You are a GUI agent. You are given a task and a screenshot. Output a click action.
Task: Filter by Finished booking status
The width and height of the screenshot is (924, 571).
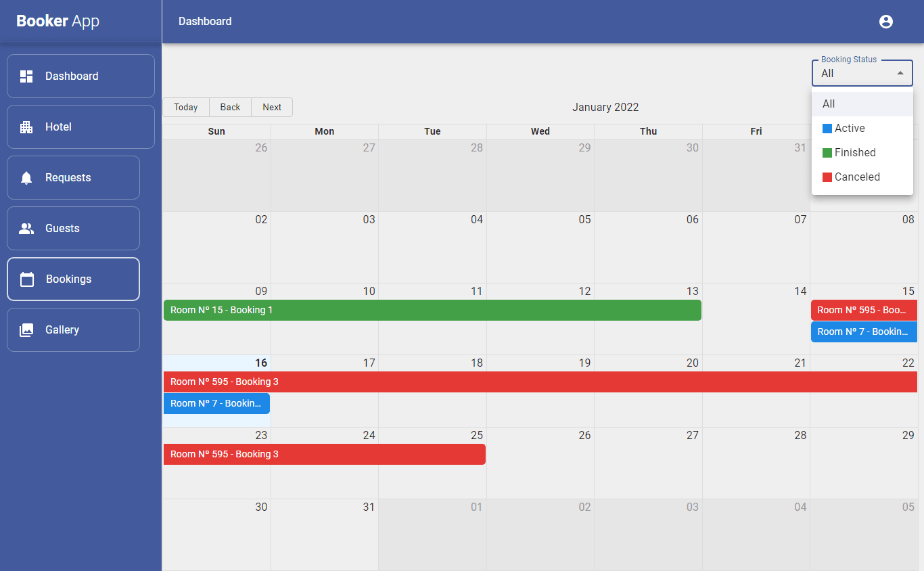pyautogui.click(x=855, y=153)
